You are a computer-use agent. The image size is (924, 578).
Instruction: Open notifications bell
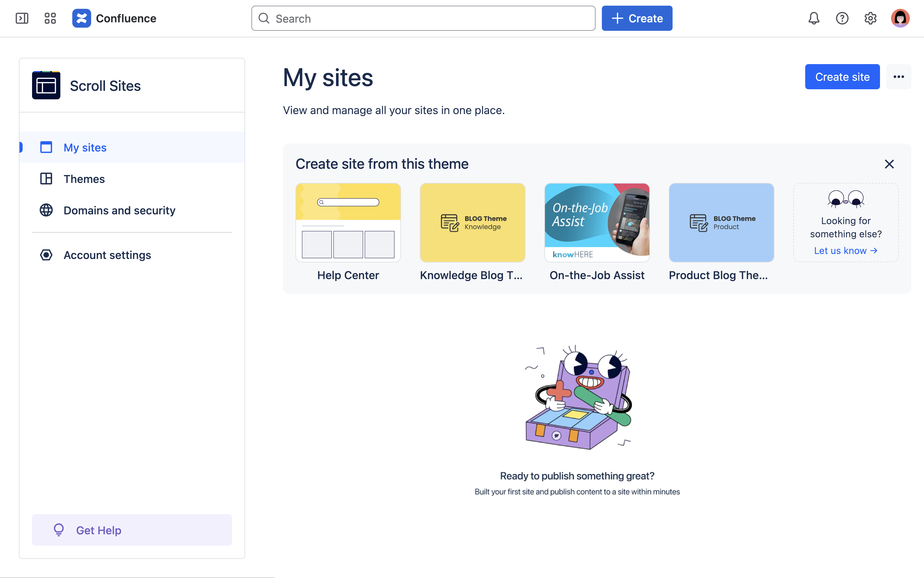tap(814, 18)
